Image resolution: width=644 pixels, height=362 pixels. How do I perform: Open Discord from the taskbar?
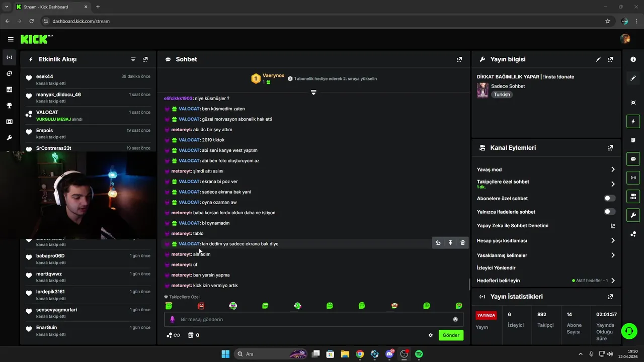(389, 354)
